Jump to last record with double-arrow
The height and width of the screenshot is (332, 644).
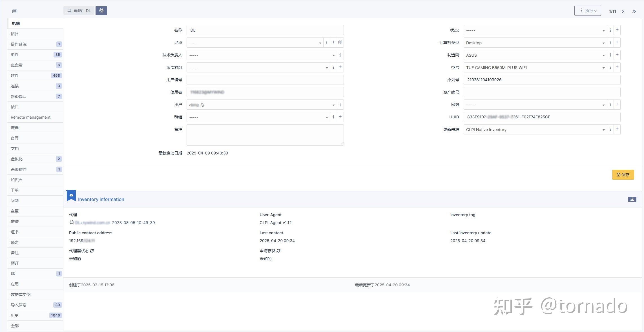tap(634, 11)
